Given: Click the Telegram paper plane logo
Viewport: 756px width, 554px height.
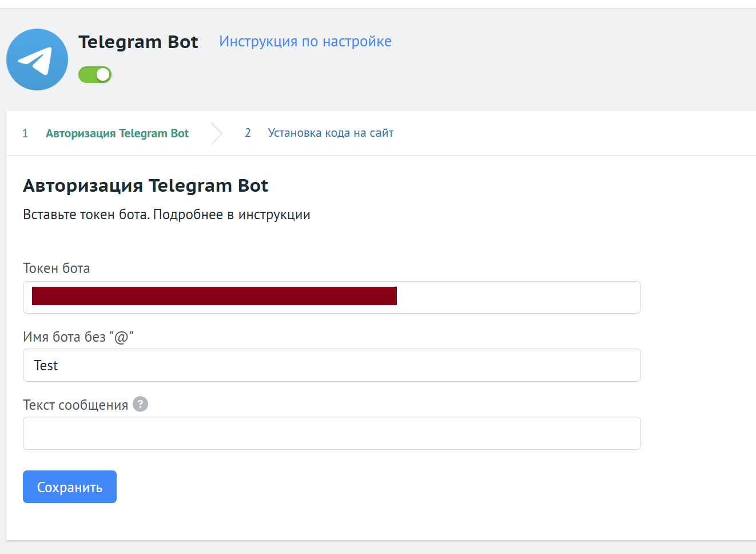Looking at the screenshot, I should tap(37, 60).
